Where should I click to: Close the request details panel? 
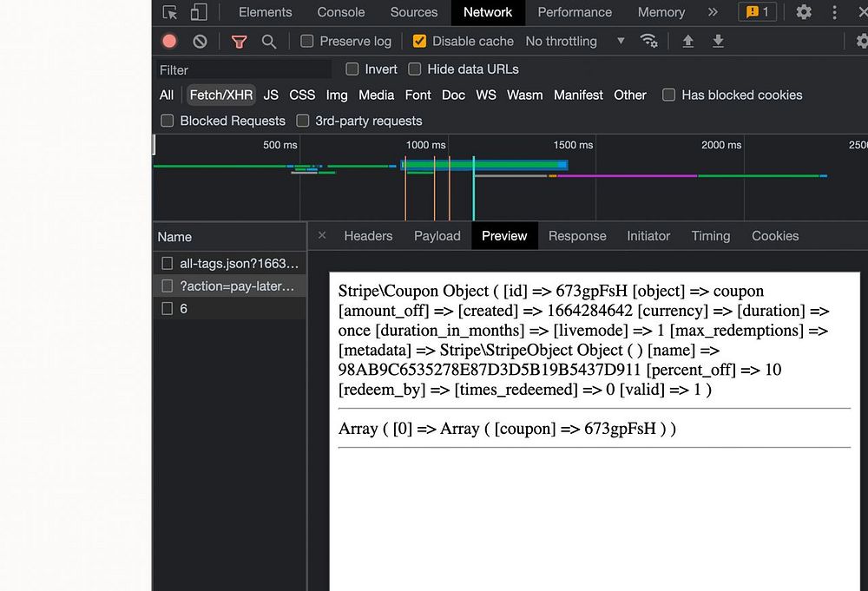click(322, 235)
